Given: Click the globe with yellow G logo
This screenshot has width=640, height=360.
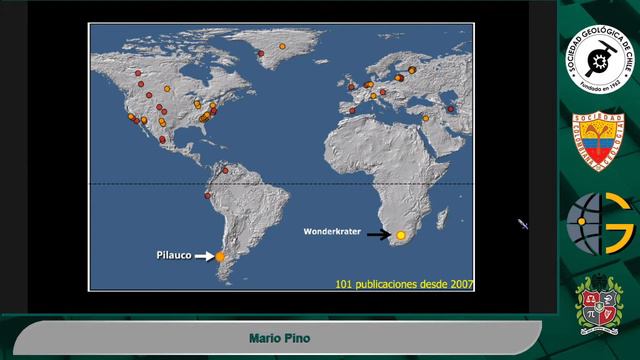Looking at the screenshot, I should (x=600, y=223).
